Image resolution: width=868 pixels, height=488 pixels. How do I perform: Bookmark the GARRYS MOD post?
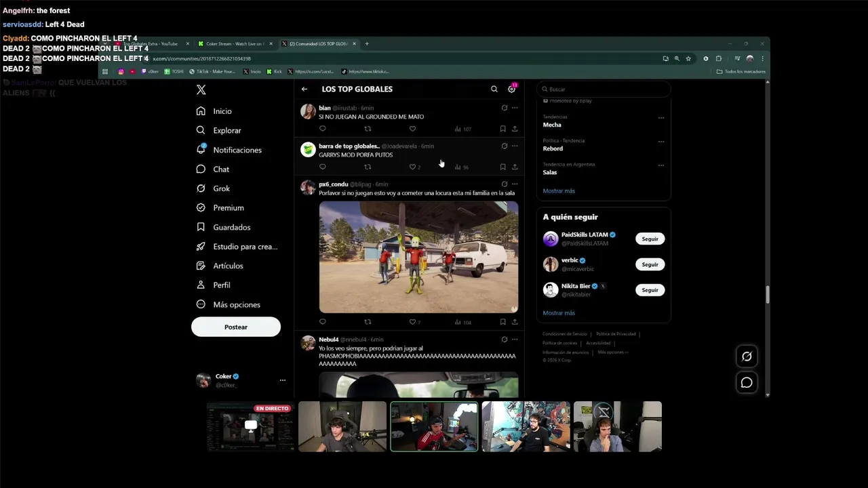tap(502, 167)
